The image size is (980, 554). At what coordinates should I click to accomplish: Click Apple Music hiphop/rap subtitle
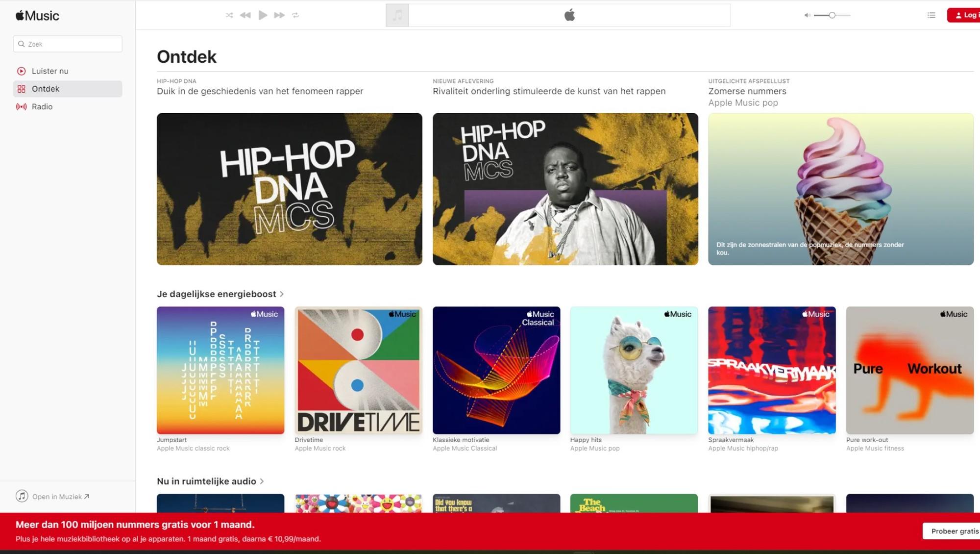pyautogui.click(x=743, y=448)
